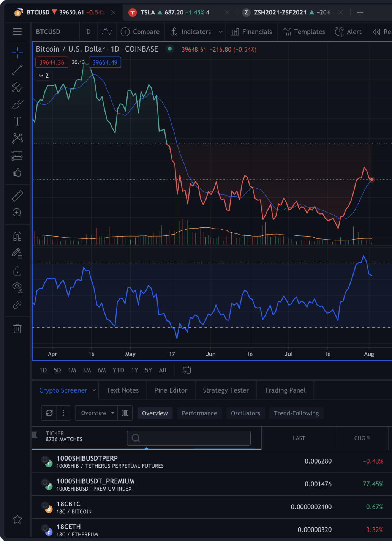Add a new chart tab
The height and width of the screenshot is (541, 392).
click(x=360, y=13)
